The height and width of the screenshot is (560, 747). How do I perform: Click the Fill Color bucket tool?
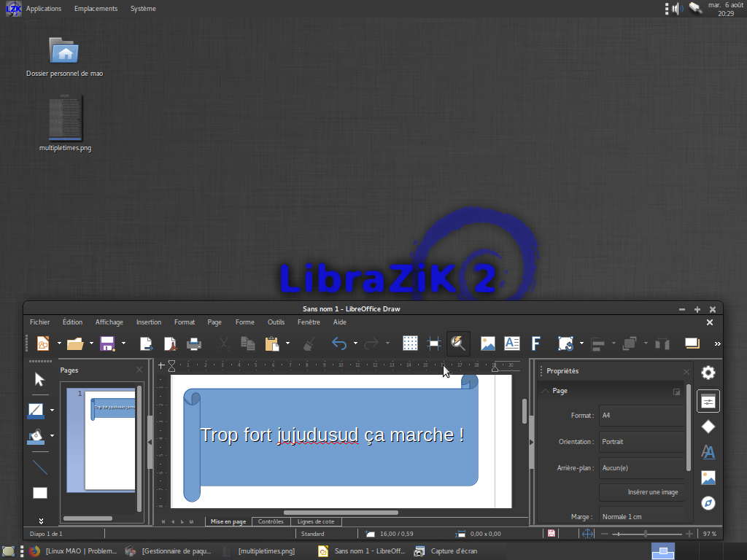click(36, 436)
